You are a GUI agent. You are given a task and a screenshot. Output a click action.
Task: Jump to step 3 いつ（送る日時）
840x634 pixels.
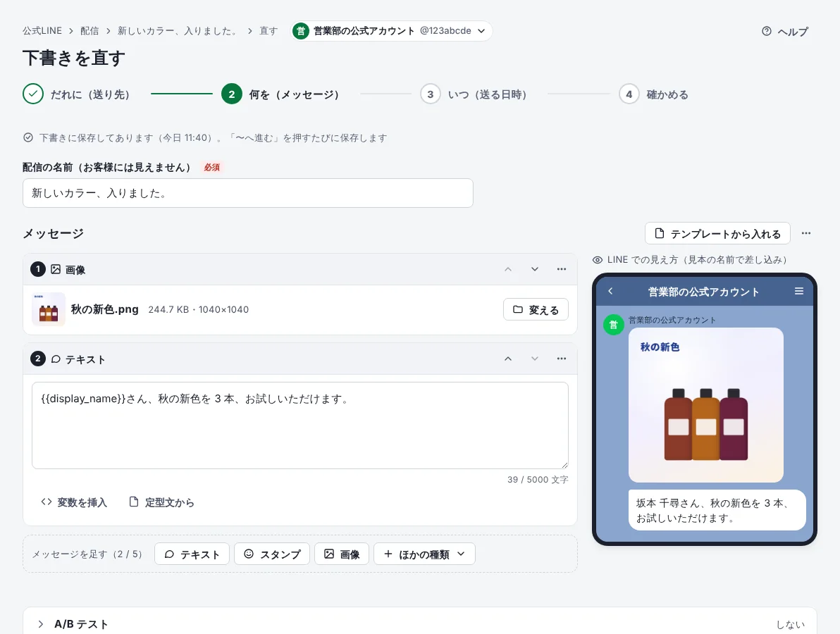tap(474, 94)
